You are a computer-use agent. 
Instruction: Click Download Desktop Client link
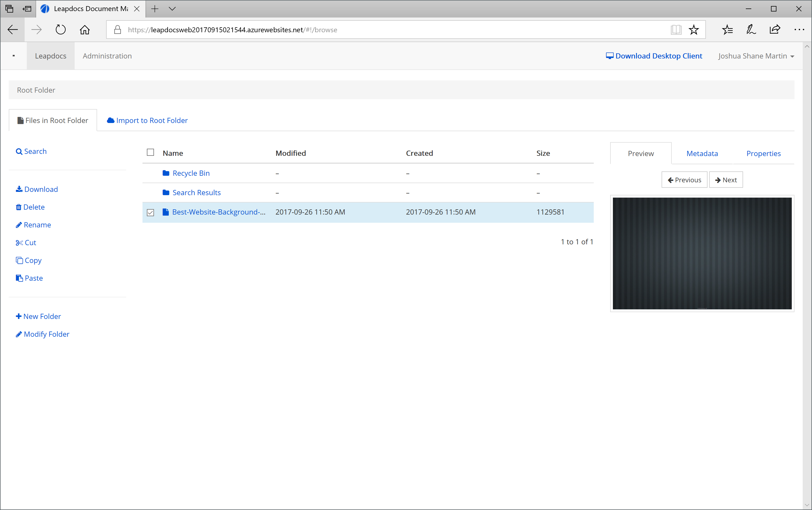pos(654,56)
